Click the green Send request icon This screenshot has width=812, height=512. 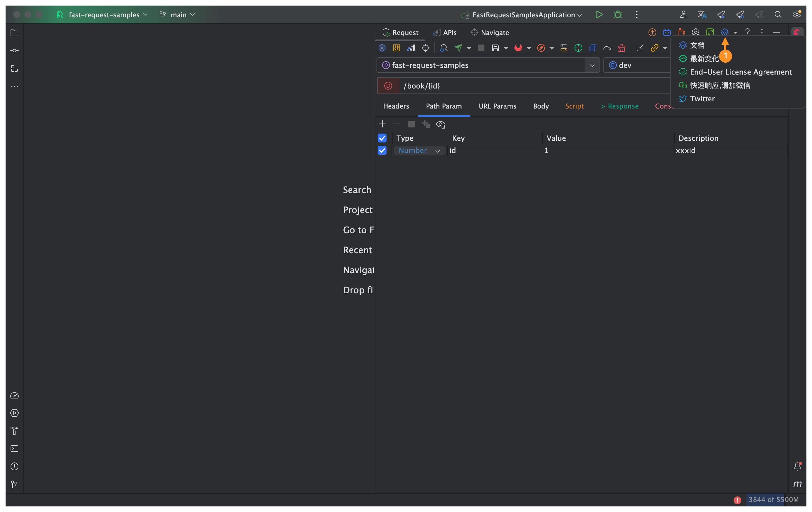(x=458, y=48)
